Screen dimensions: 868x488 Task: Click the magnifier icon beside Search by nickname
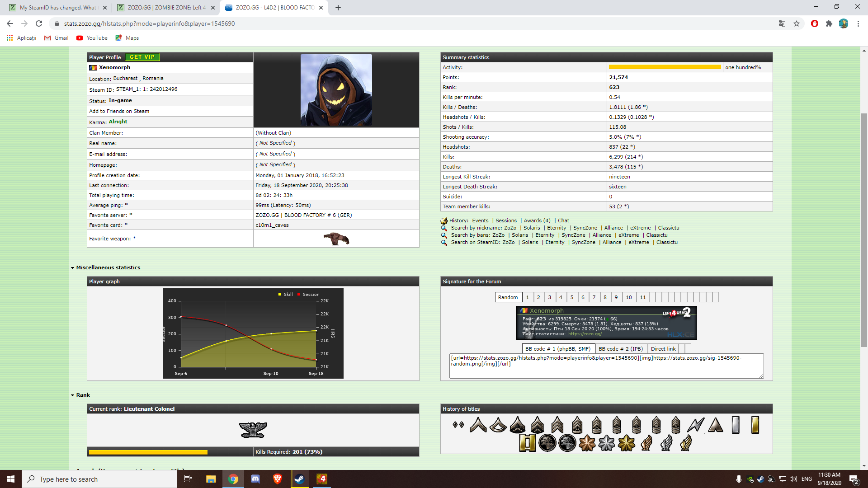coord(444,228)
